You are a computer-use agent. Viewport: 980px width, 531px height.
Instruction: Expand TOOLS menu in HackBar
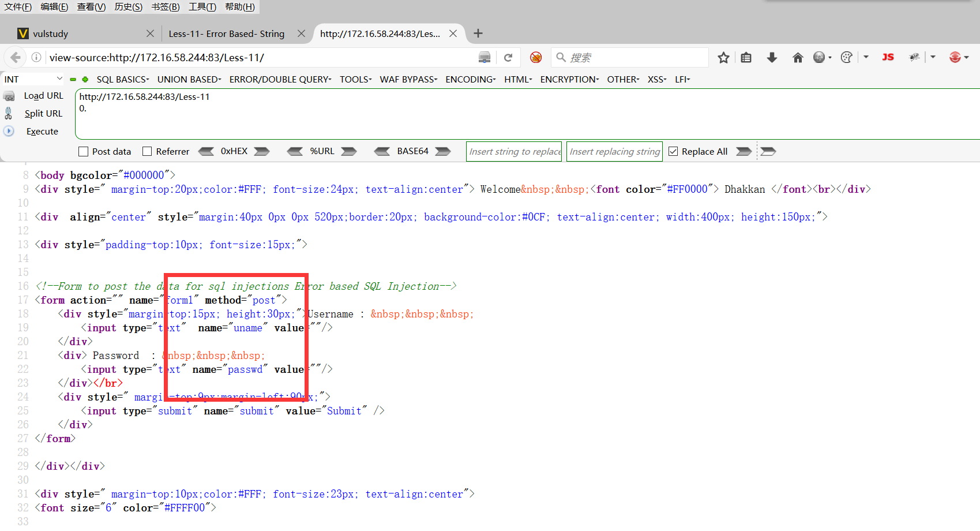coord(355,79)
